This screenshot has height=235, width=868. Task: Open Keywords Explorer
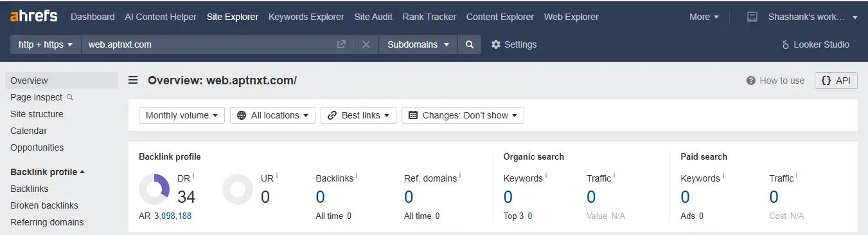click(x=306, y=17)
